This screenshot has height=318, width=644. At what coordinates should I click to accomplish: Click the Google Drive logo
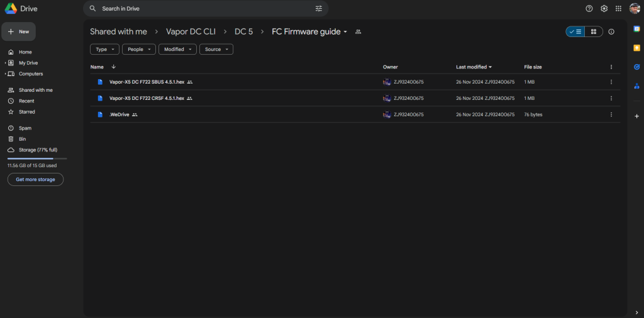pos(10,8)
